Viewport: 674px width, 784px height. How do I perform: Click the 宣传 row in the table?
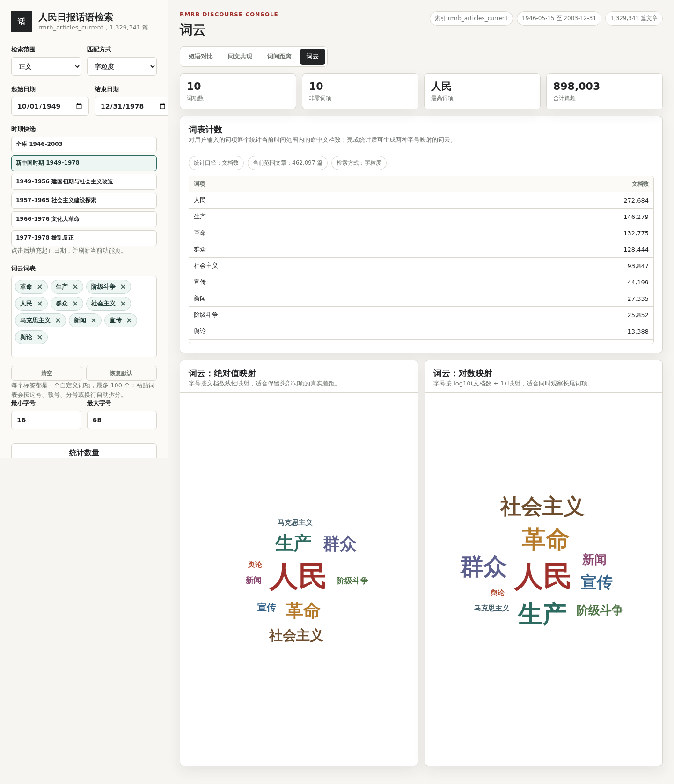coord(421,282)
